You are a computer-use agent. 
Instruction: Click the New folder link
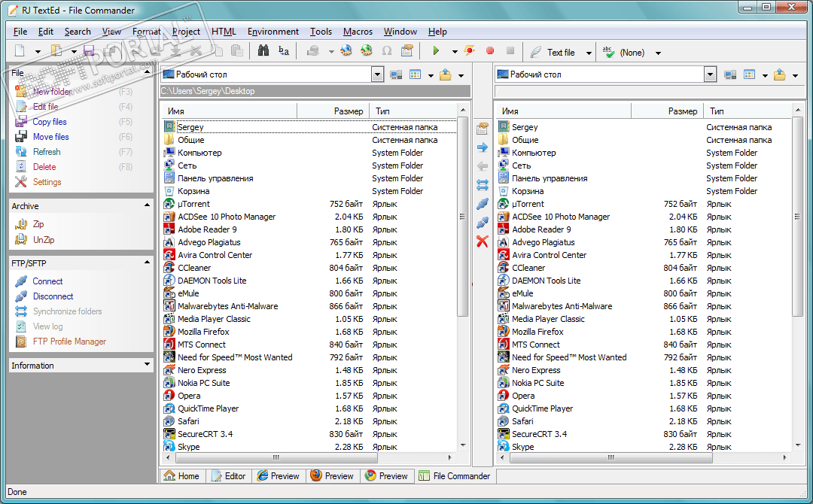(53, 92)
